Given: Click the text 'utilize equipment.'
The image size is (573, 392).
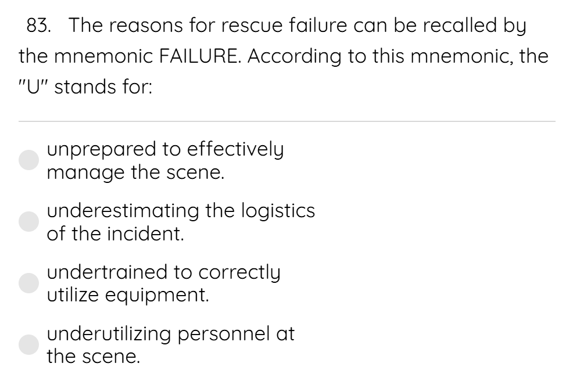Looking at the screenshot, I should tap(128, 295).
